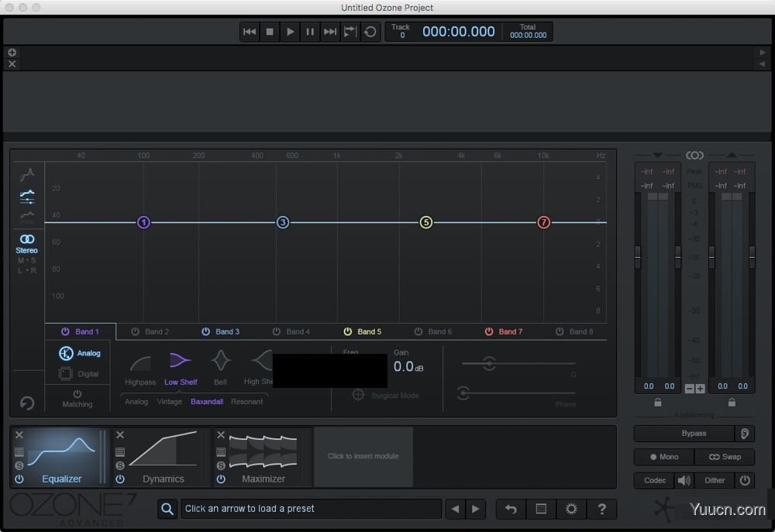Select EQ node 3 on the curve
Screen dimensions: 775x532
pos(283,222)
